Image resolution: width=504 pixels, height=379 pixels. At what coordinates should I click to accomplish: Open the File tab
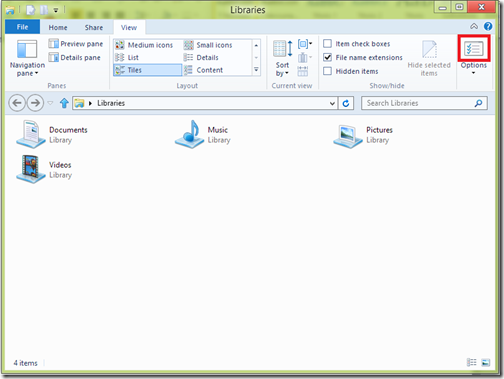point(22,27)
